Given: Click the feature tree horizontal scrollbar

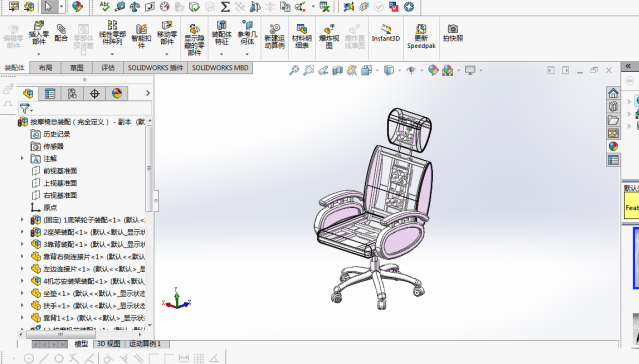Looking at the screenshot, I should (61, 334).
